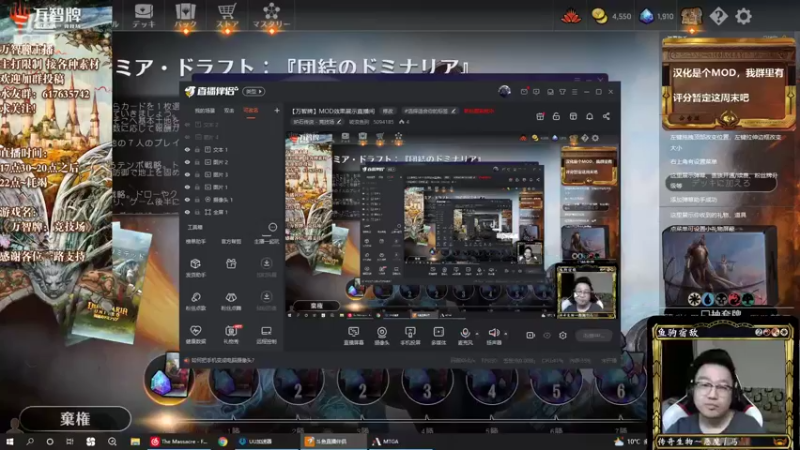Screen dimensions: 800x450
Task: Add a 直播屏幕 screen capture source
Action: tap(353, 336)
